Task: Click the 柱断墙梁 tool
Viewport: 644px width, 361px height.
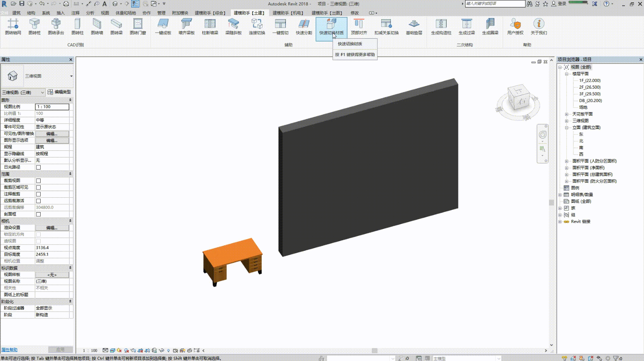Action: click(x=210, y=27)
